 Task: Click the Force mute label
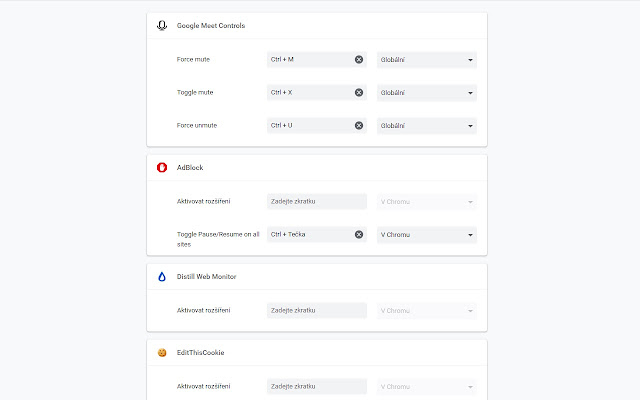tap(193, 60)
